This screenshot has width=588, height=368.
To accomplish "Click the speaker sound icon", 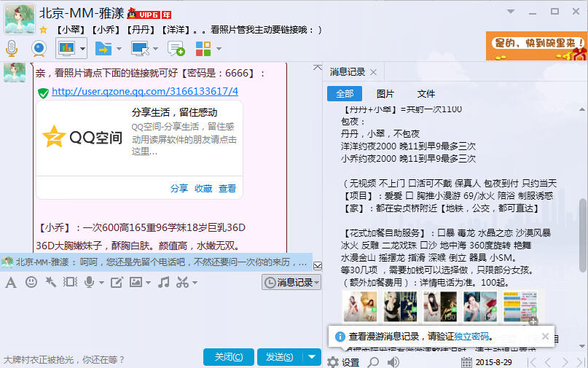I will pyautogui.click(x=393, y=362).
